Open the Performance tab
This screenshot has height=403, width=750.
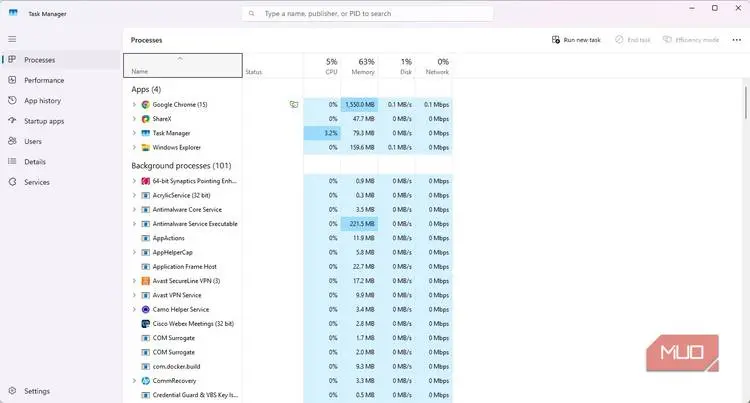click(x=61, y=80)
